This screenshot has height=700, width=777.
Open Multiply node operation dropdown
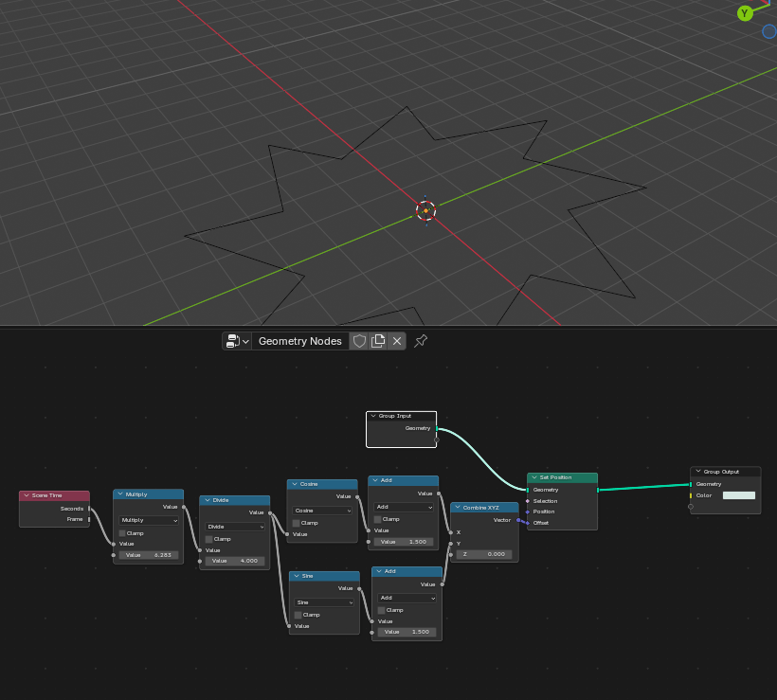tap(148, 520)
